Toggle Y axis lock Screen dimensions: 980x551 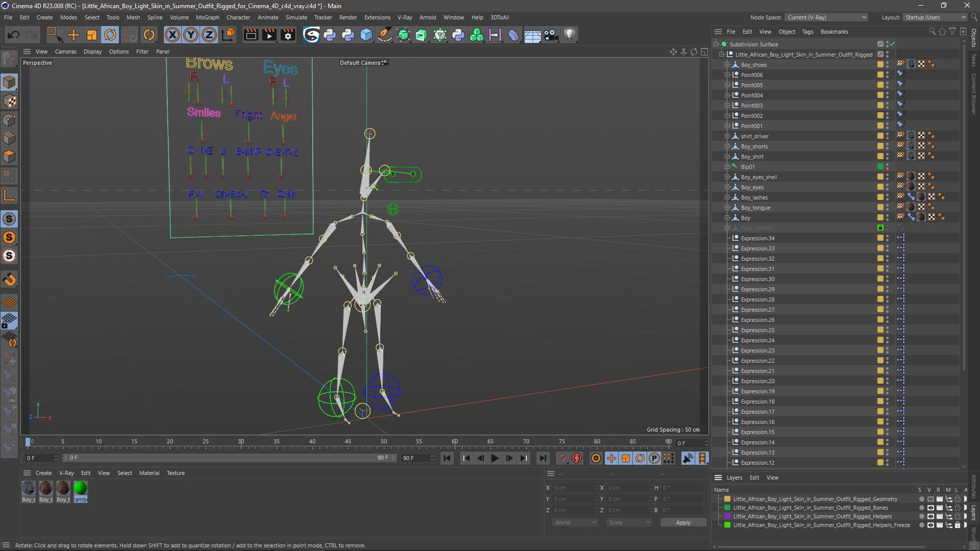(191, 35)
